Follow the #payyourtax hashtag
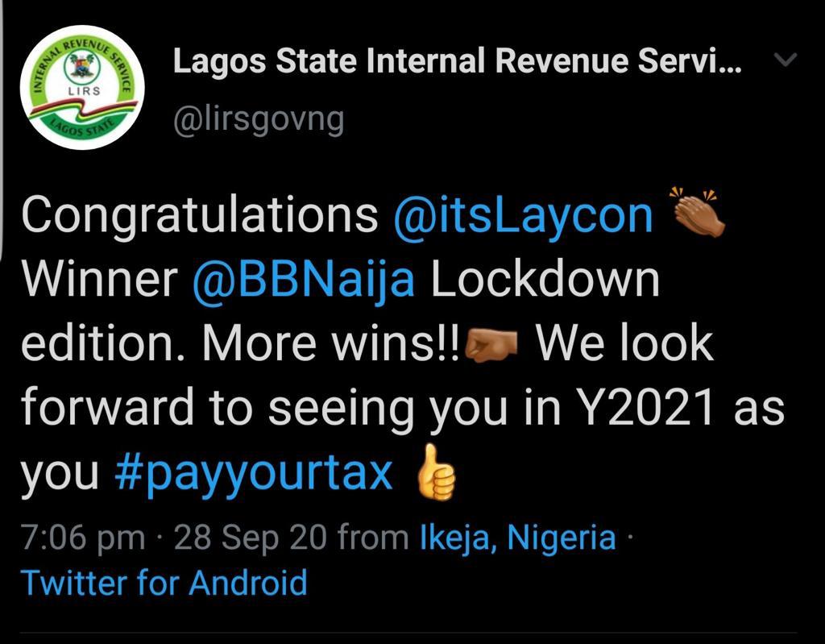This screenshot has height=644, width=825. click(x=254, y=474)
